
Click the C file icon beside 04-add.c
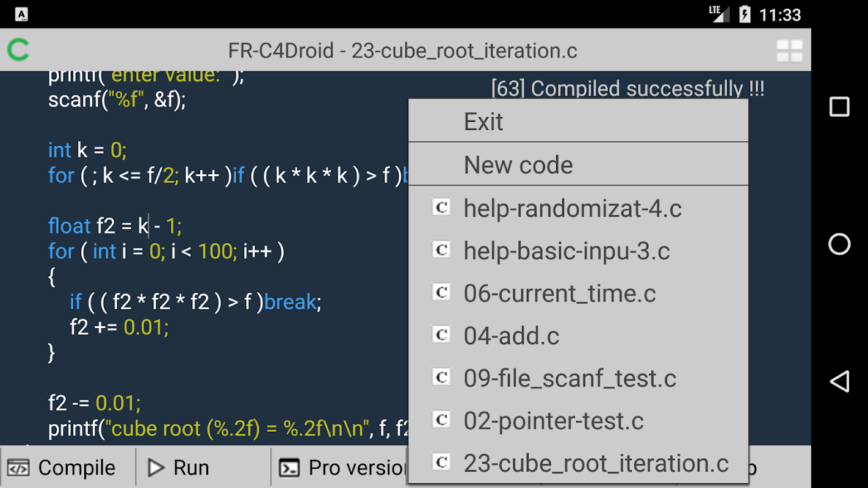tap(441, 335)
